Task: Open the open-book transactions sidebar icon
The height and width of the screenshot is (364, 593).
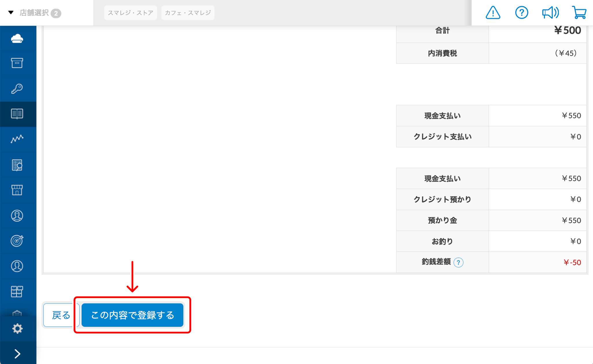Action: tap(17, 114)
